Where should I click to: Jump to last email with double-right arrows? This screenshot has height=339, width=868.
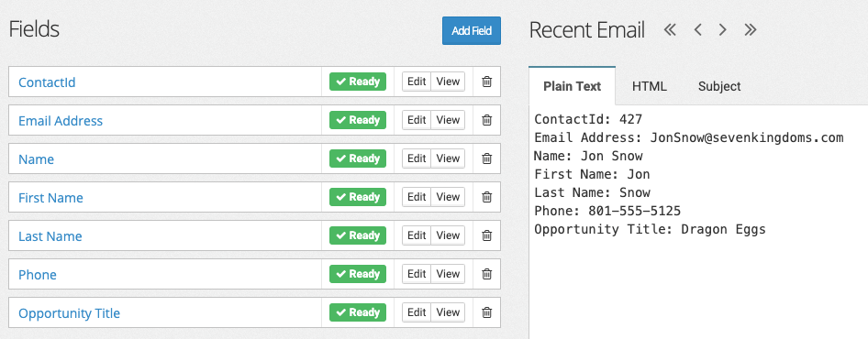pyautogui.click(x=750, y=30)
